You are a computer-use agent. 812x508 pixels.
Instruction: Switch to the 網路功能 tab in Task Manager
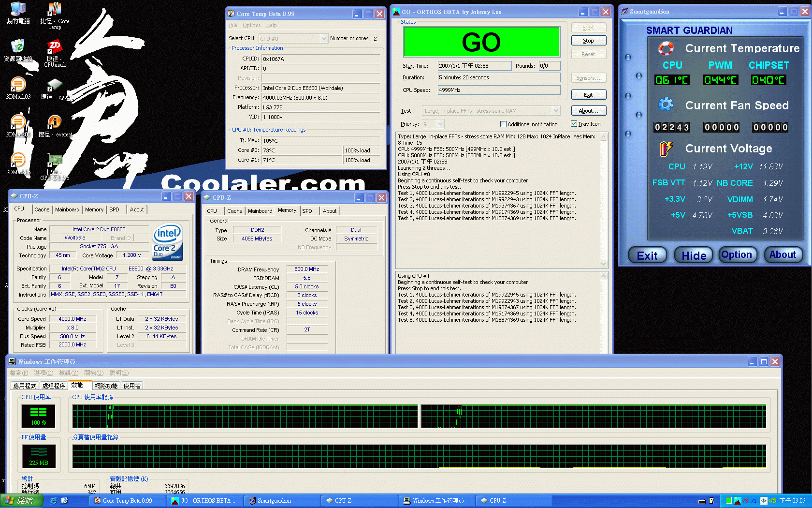click(106, 386)
